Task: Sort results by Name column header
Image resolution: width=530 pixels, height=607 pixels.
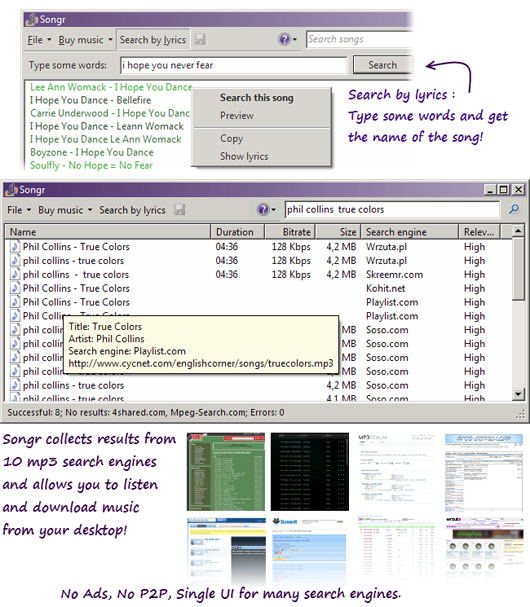Action: pos(108,232)
